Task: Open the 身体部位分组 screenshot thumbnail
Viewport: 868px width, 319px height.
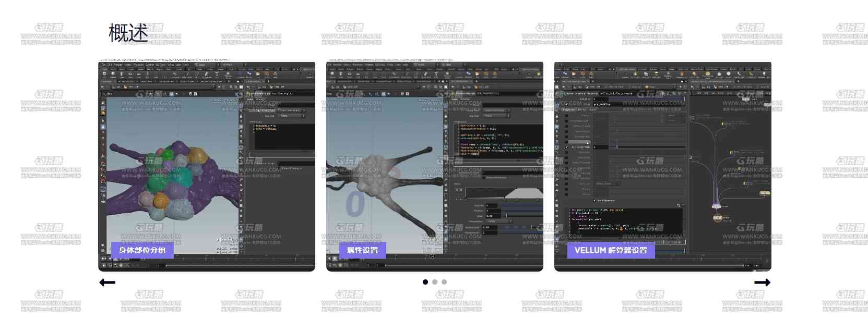Action: (x=207, y=167)
